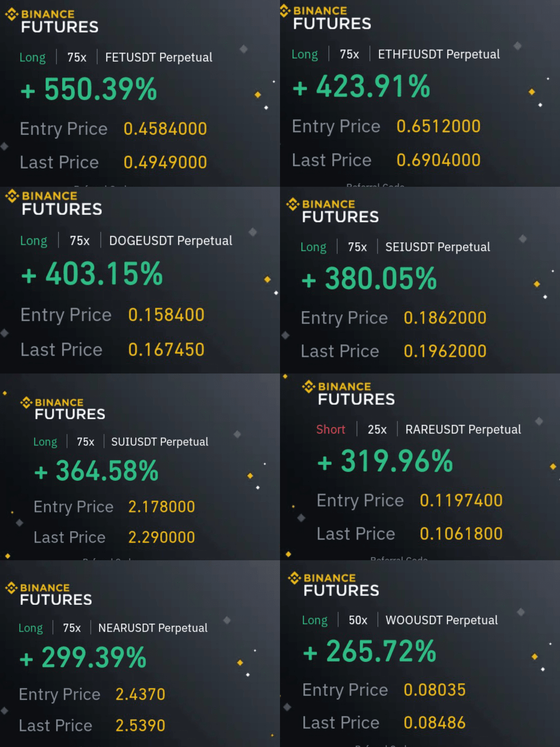The image size is (560, 747).
Task: Click the 25x leverage label on RAREUSDT
Action: 377,430
